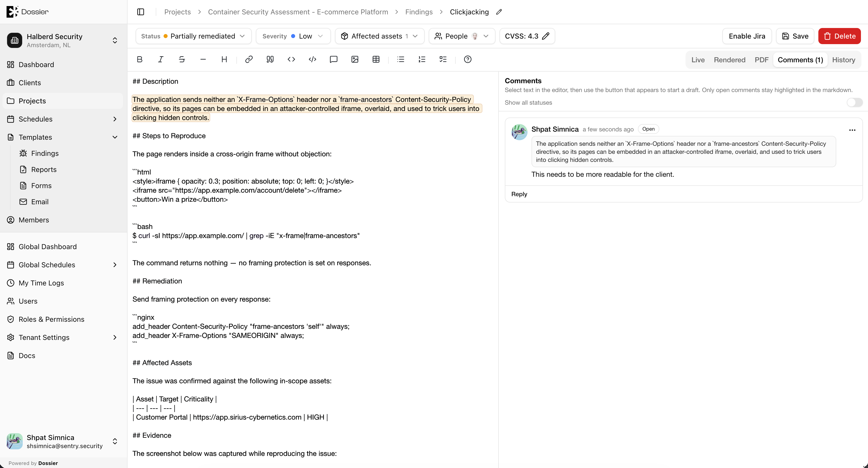Open the People dropdown

tap(462, 36)
